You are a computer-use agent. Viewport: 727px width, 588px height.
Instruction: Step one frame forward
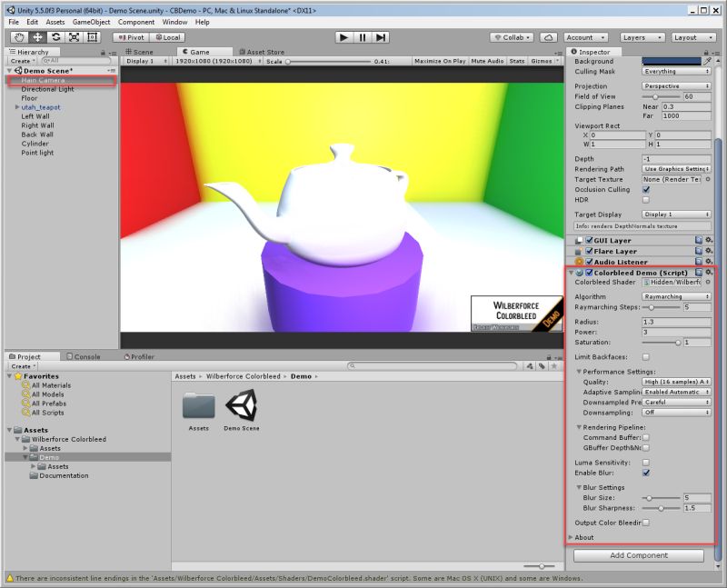[380, 37]
